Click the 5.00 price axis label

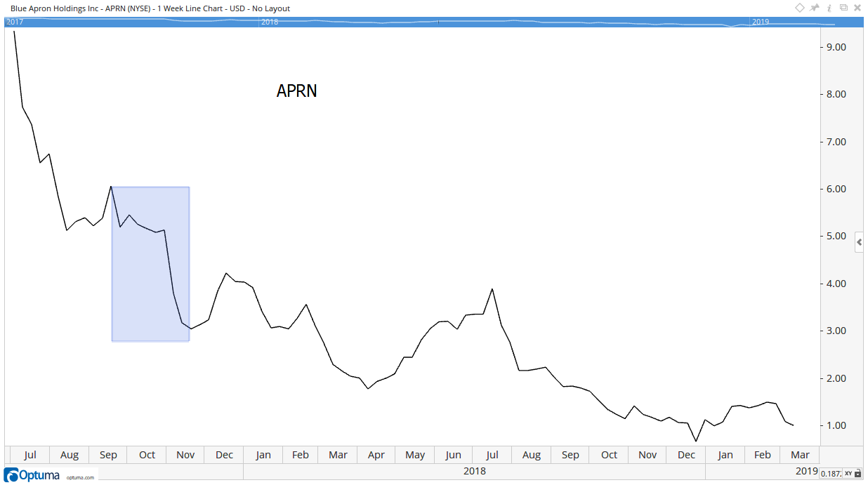836,237
